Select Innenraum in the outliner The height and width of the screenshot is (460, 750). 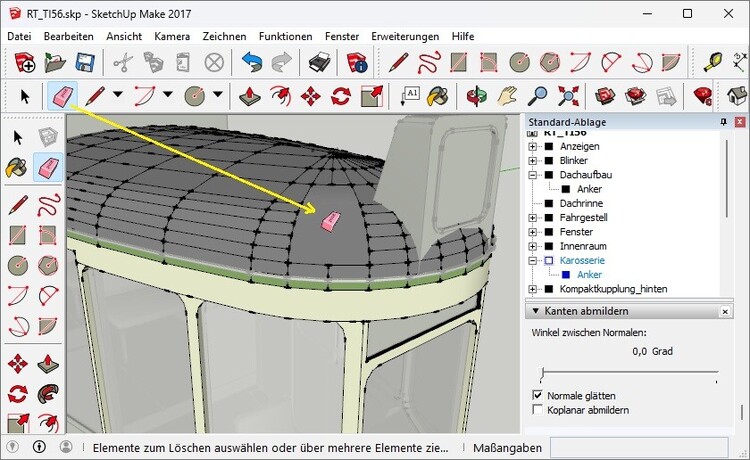[583, 246]
